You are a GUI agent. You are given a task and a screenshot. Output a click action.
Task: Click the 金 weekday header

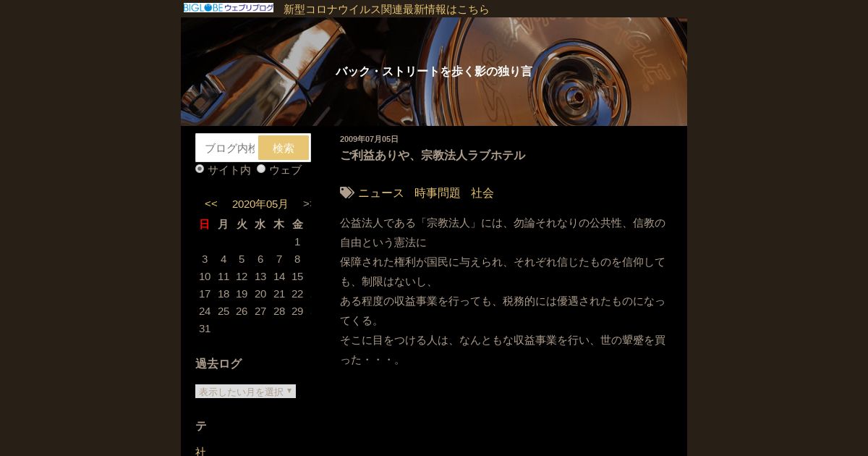pos(297,224)
